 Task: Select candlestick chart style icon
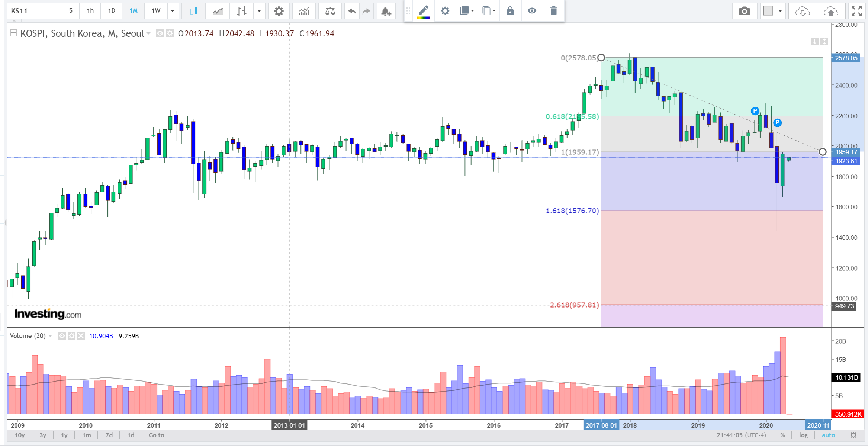pos(193,11)
